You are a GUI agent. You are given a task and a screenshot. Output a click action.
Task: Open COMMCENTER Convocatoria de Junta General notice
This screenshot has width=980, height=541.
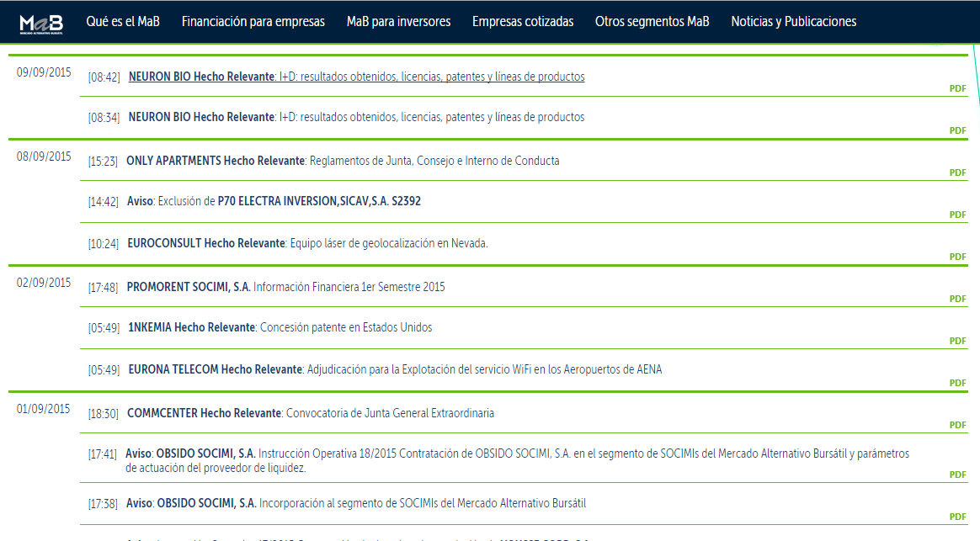click(x=311, y=413)
